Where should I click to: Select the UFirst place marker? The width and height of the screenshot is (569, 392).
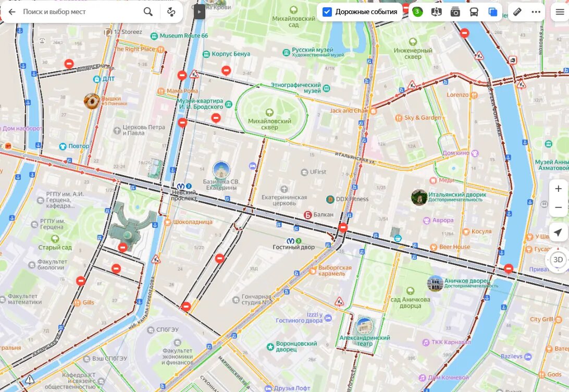[304, 172]
